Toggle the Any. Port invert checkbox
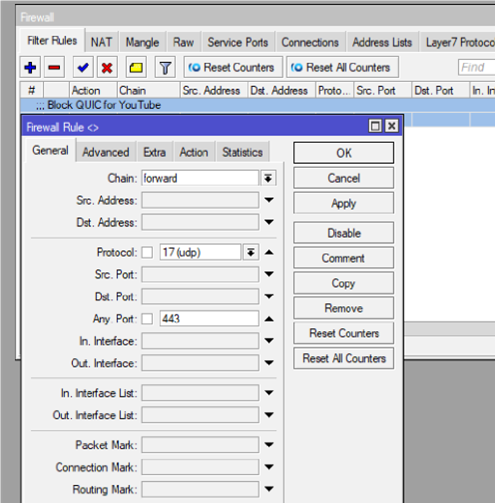 point(147,319)
